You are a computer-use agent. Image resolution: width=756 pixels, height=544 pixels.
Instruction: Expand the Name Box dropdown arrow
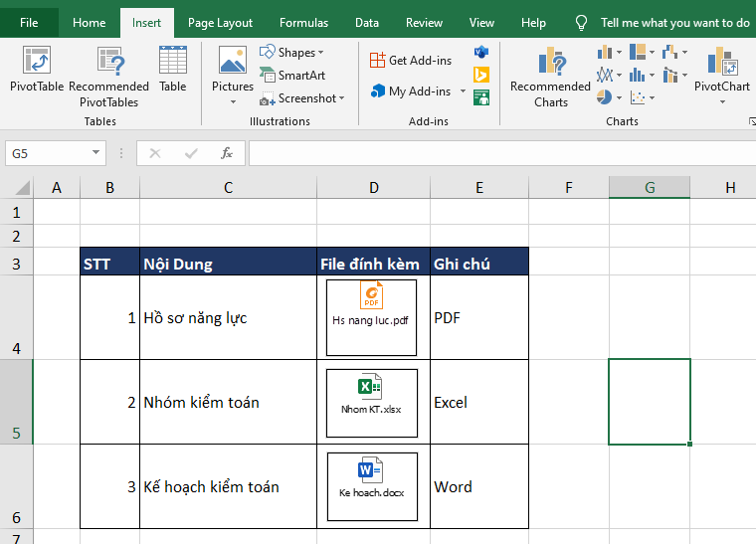[x=96, y=153]
